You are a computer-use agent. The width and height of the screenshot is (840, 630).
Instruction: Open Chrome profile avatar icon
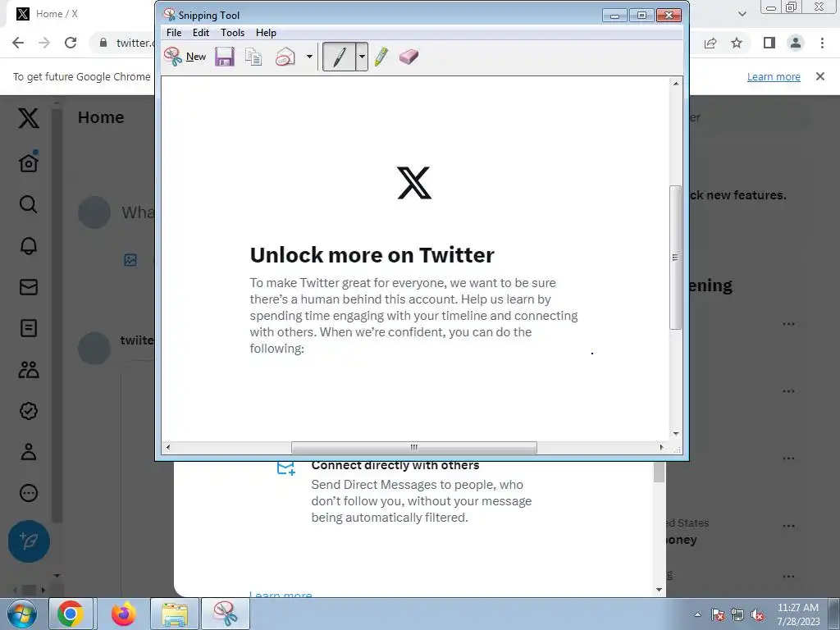(x=796, y=43)
